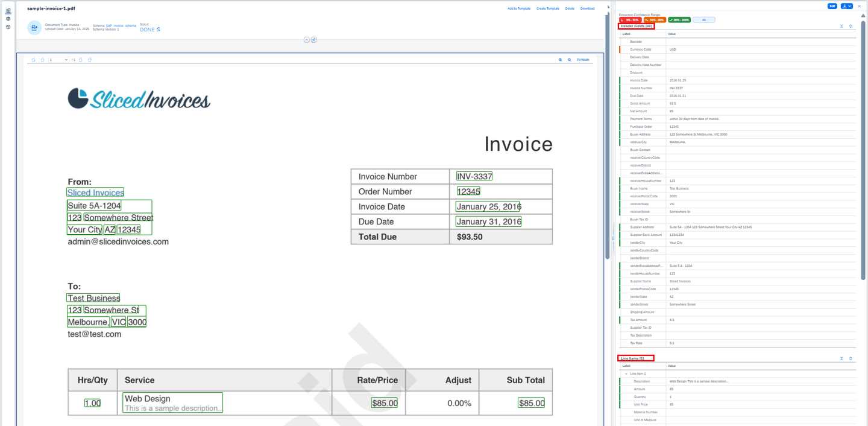Screen dimensions: 868x426
Task: Select the globe icon in left sidebar
Action: click(8, 19)
